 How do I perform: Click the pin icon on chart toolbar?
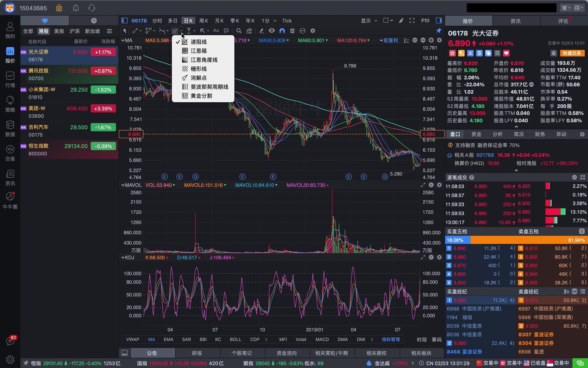tap(439, 31)
